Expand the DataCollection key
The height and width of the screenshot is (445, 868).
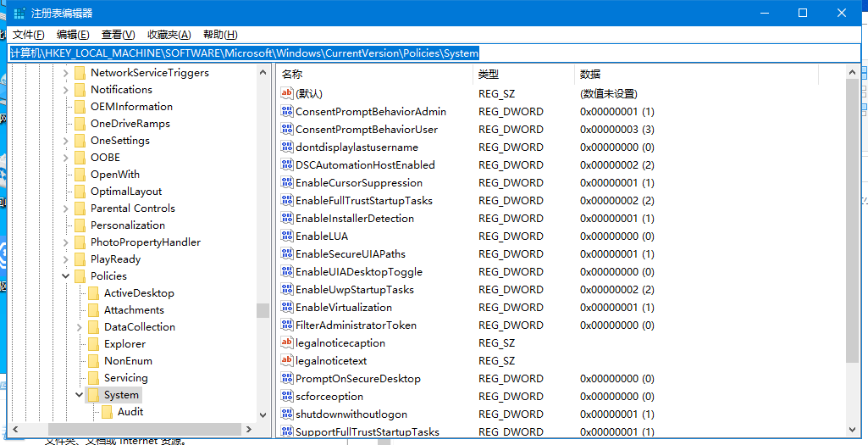pyautogui.click(x=79, y=327)
